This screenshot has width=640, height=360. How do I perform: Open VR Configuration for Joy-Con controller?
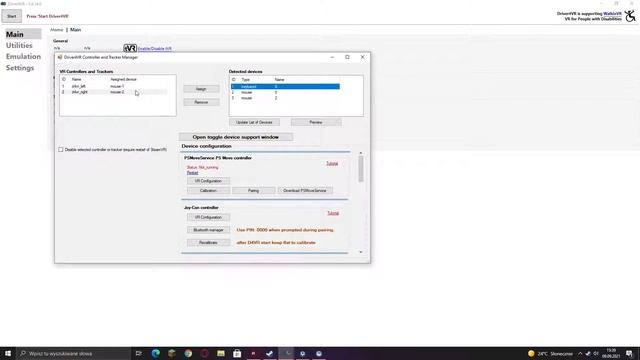point(208,217)
